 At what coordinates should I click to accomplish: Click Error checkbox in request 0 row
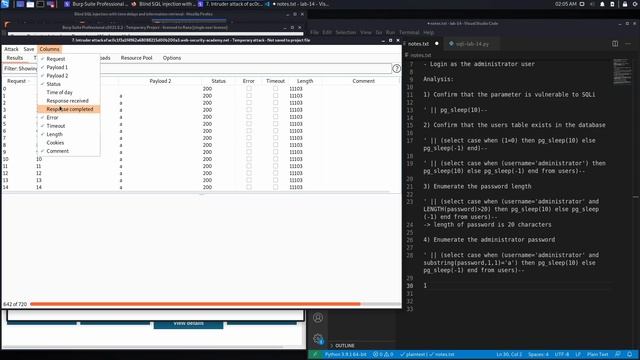tap(249, 88)
